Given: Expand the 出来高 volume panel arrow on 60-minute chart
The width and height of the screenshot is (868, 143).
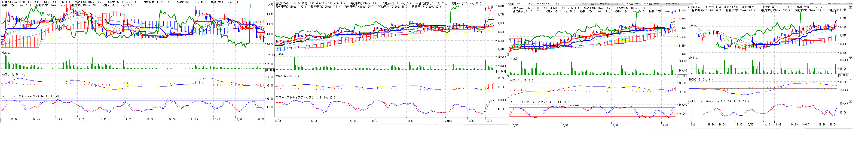Looking at the screenshot, I should 850,58.
